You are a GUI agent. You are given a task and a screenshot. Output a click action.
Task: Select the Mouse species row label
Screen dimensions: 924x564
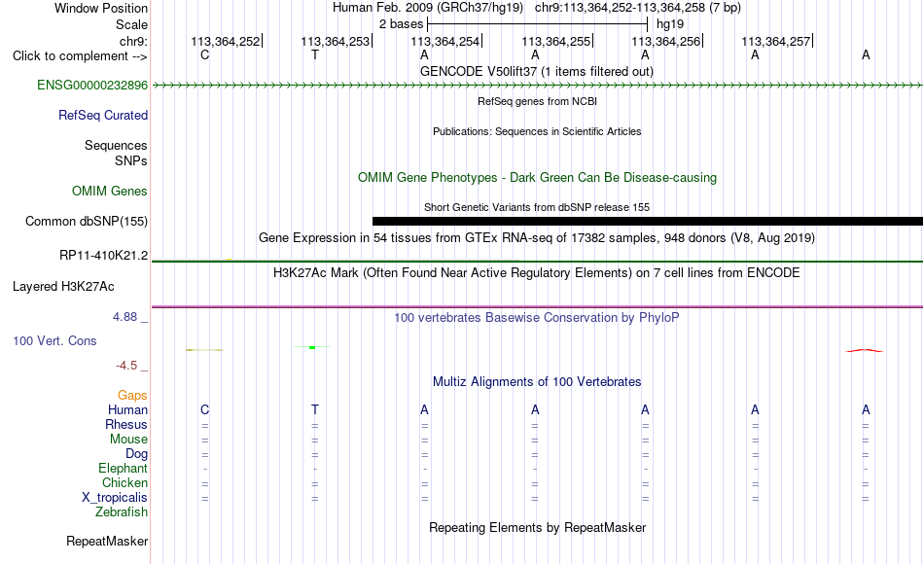(x=128, y=440)
